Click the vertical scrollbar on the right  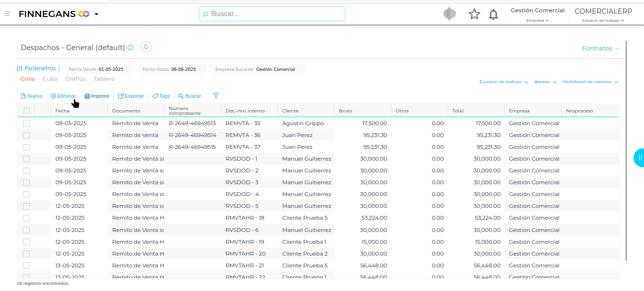[x=626, y=151]
